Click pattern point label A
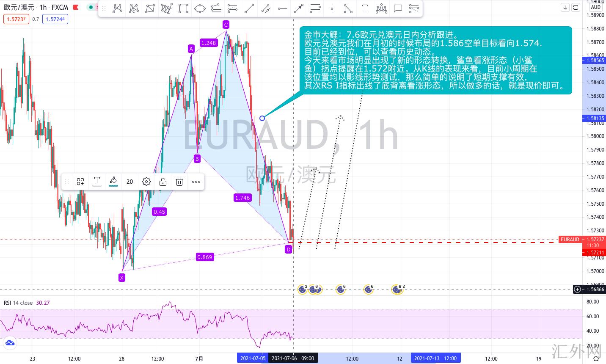This screenshot has height=364, width=606. pyautogui.click(x=191, y=49)
